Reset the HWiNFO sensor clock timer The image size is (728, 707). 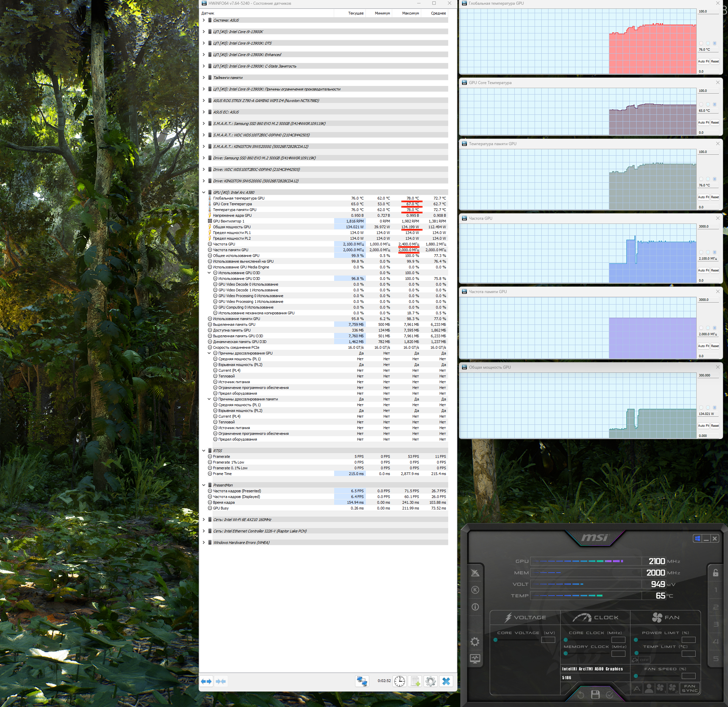399,681
